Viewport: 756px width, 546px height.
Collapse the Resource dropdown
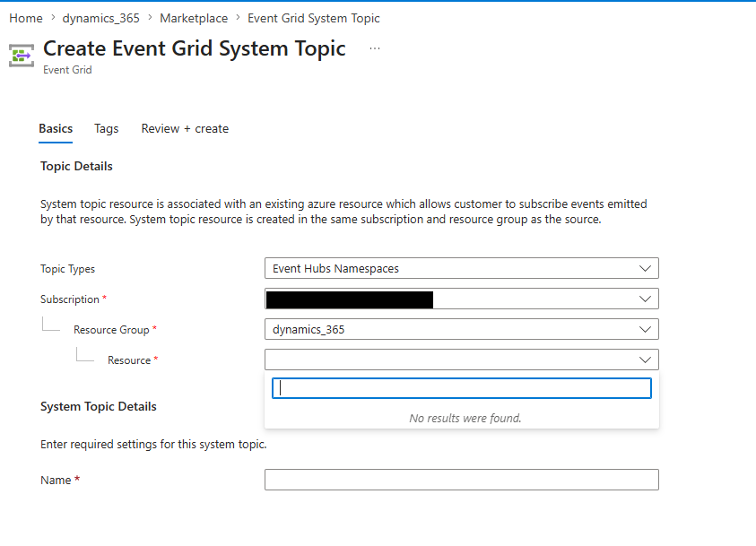tap(462, 360)
